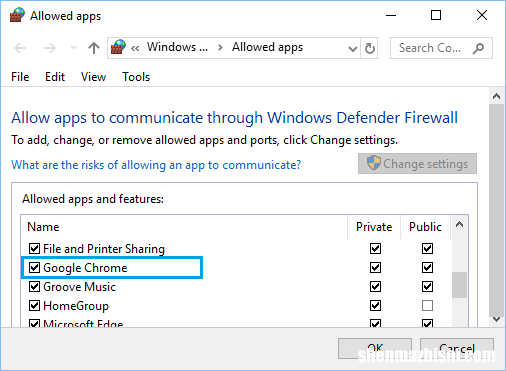
Task: Click the Private column header
Action: pyautogui.click(x=374, y=227)
